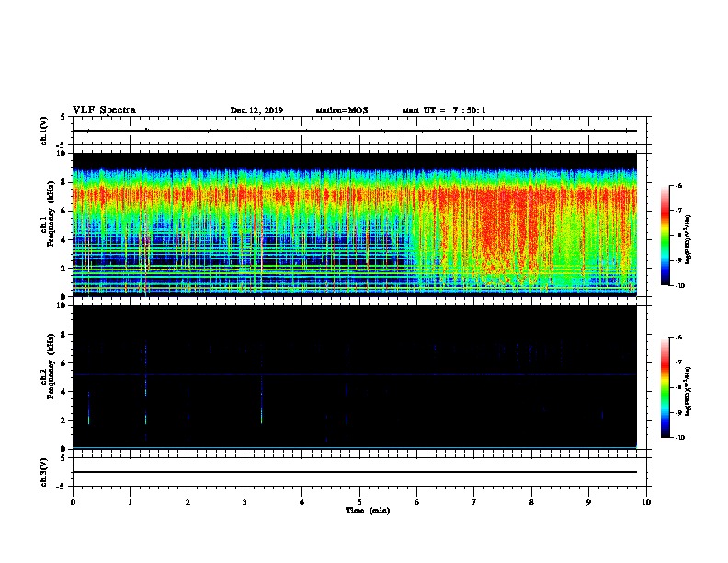Viewport: 728px width, 563px height.
Task: Click the "8" kHz tick on ch.1 spectrogram
Action: (x=63, y=182)
